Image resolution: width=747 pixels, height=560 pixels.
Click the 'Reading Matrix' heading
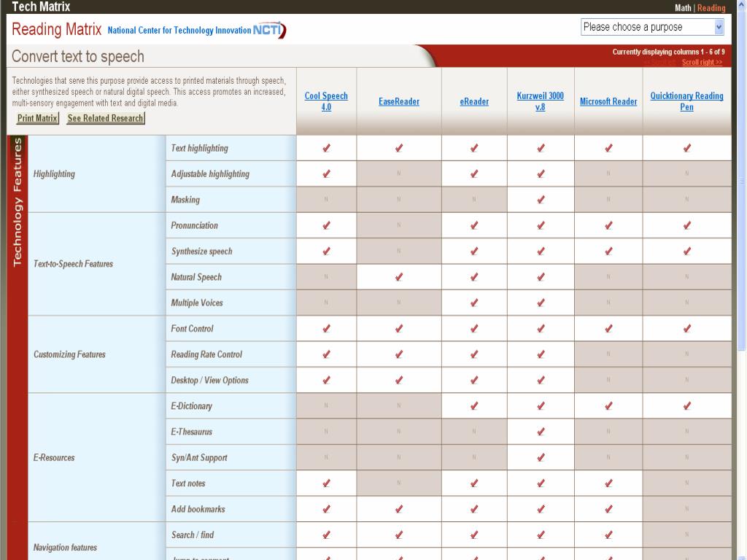[56, 29]
